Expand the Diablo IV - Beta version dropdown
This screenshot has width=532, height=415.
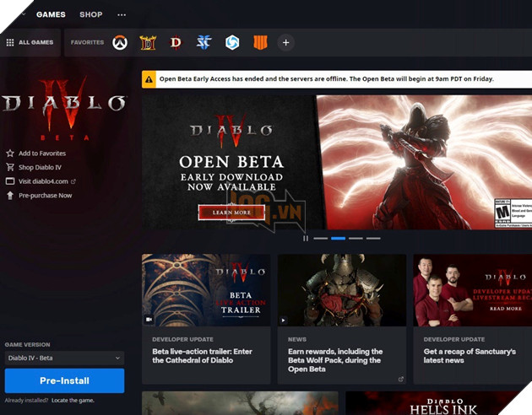pyautogui.click(x=64, y=358)
